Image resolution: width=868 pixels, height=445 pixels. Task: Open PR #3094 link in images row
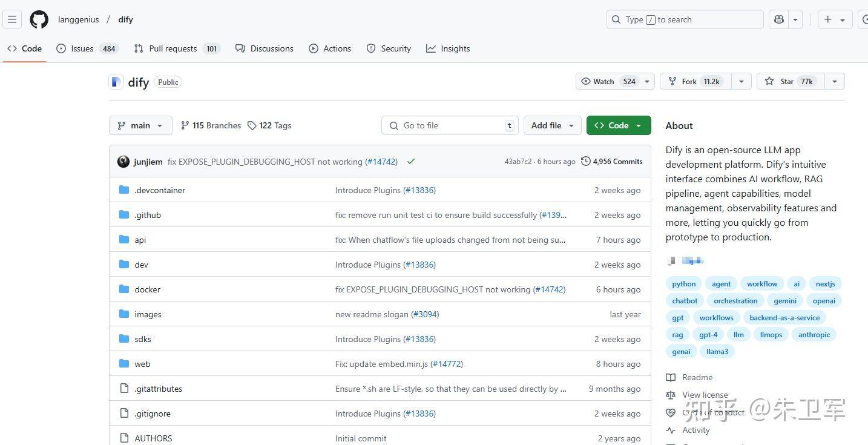(425, 314)
